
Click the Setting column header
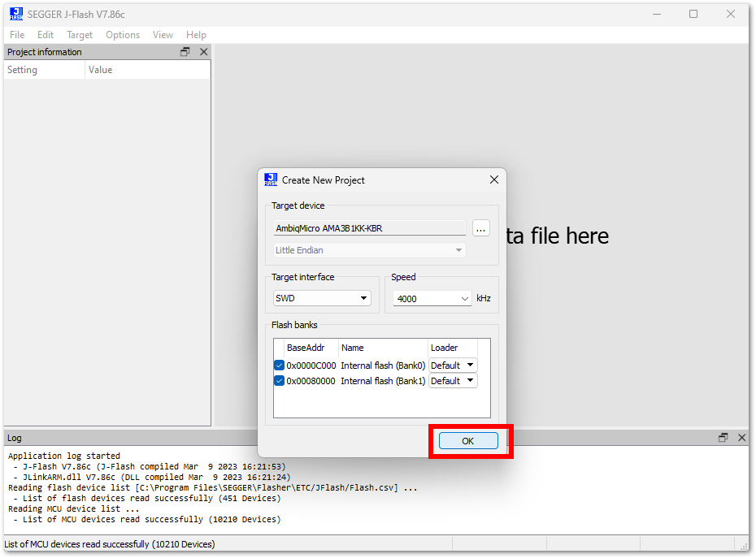click(x=45, y=70)
